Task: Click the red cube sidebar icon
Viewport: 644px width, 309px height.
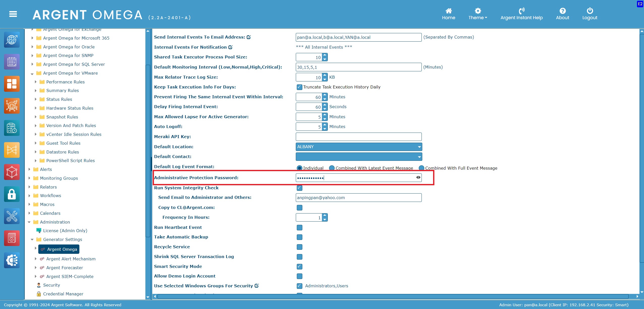Action: point(12,172)
